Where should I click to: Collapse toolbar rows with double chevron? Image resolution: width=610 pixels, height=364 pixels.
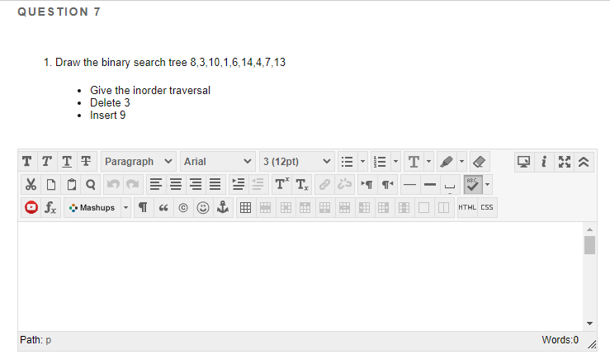point(584,162)
